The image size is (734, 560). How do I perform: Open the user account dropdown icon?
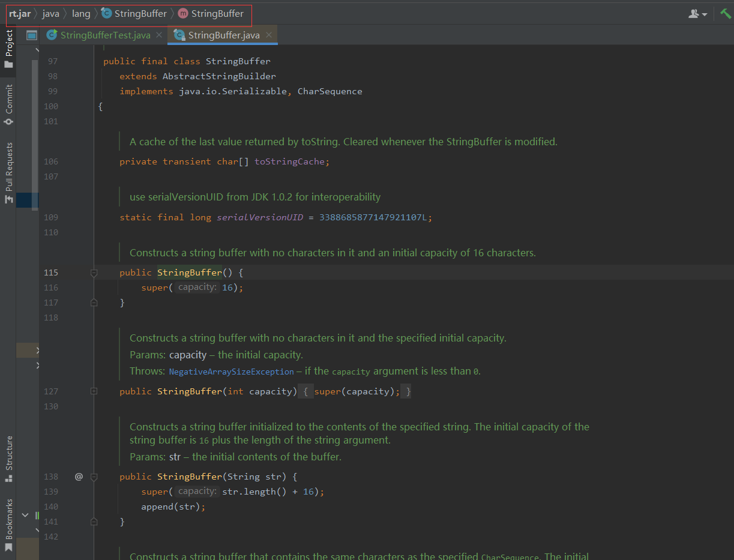(x=697, y=14)
